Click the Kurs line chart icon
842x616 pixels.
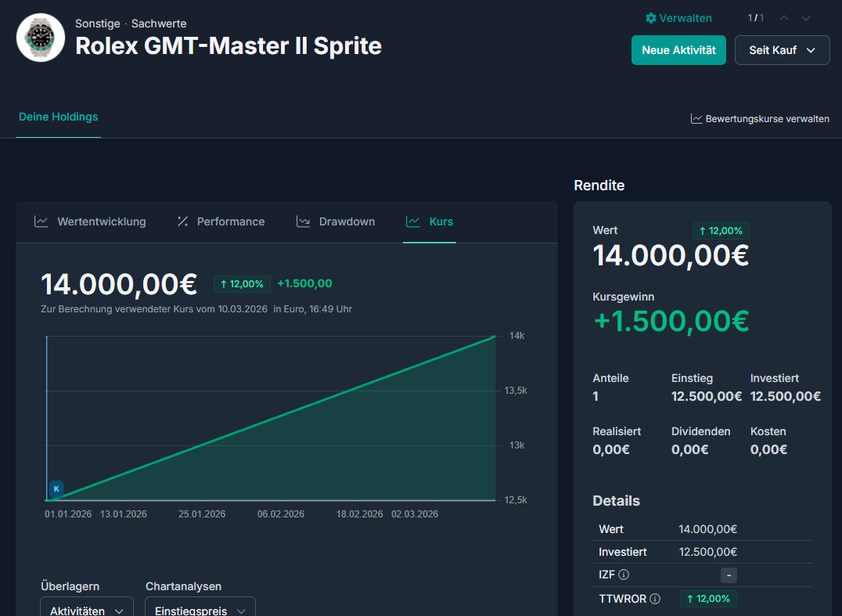(x=413, y=222)
